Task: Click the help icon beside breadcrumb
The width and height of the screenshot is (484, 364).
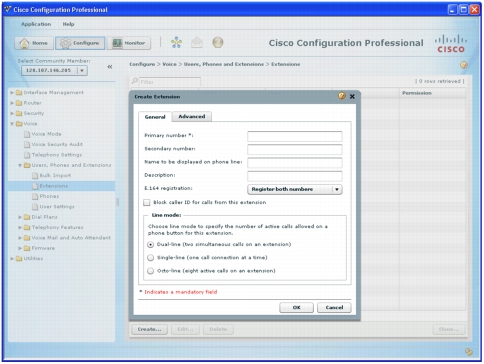Action: pos(464,65)
